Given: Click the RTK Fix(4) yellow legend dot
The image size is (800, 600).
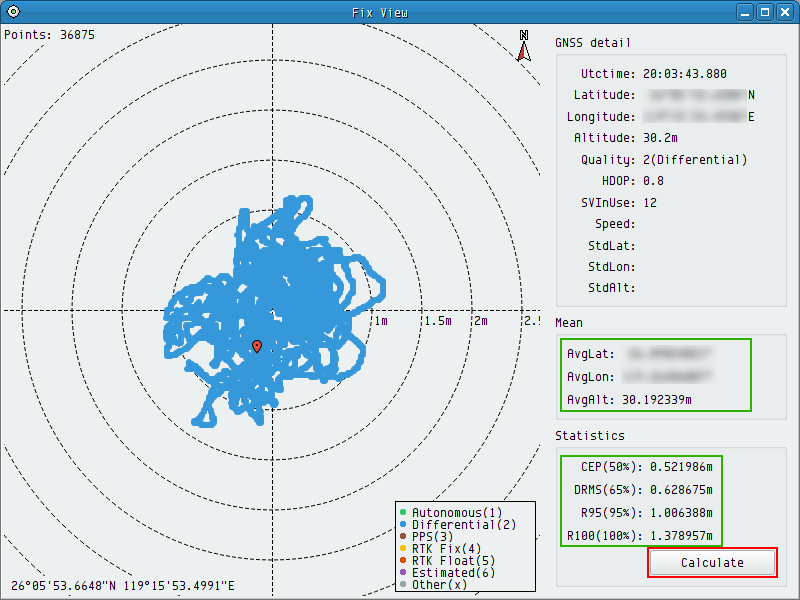Looking at the screenshot, I should pos(403,548).
